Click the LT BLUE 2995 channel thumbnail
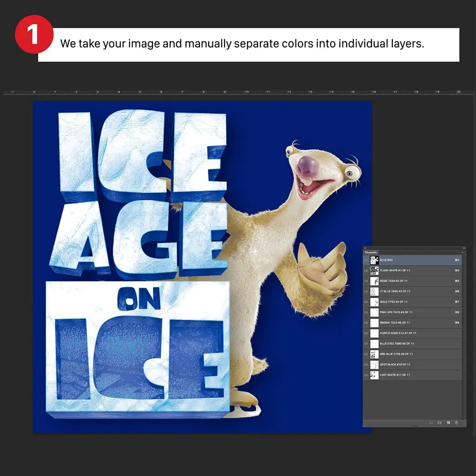476x476 pixels. point(374,291)
